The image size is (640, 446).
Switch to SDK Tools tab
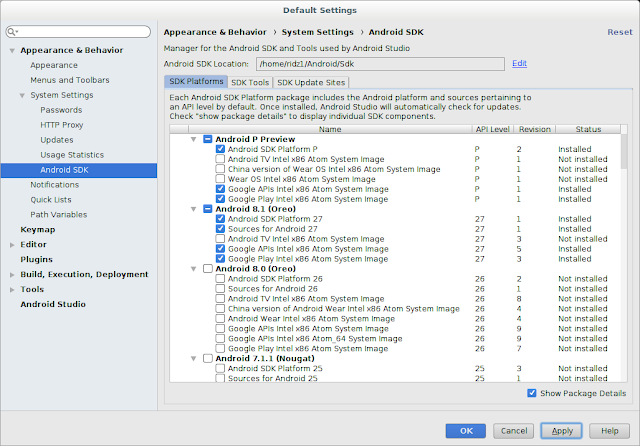[x=250, y=82]
